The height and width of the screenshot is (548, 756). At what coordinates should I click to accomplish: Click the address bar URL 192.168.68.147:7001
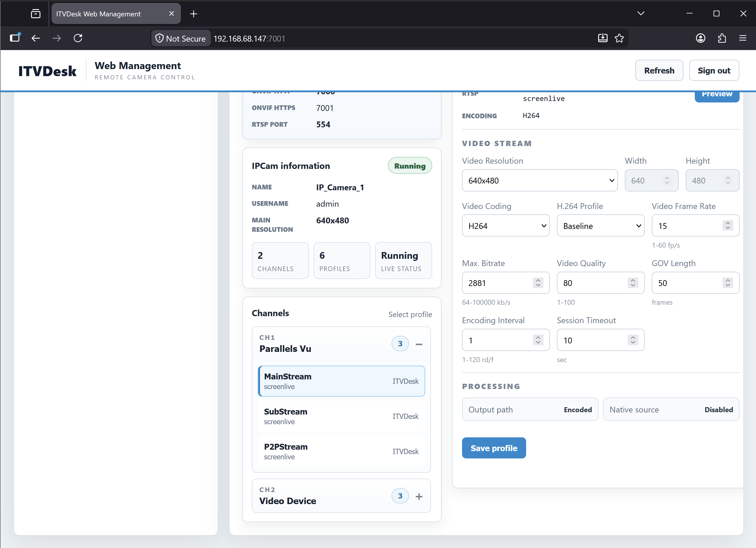tap(249, 39)
